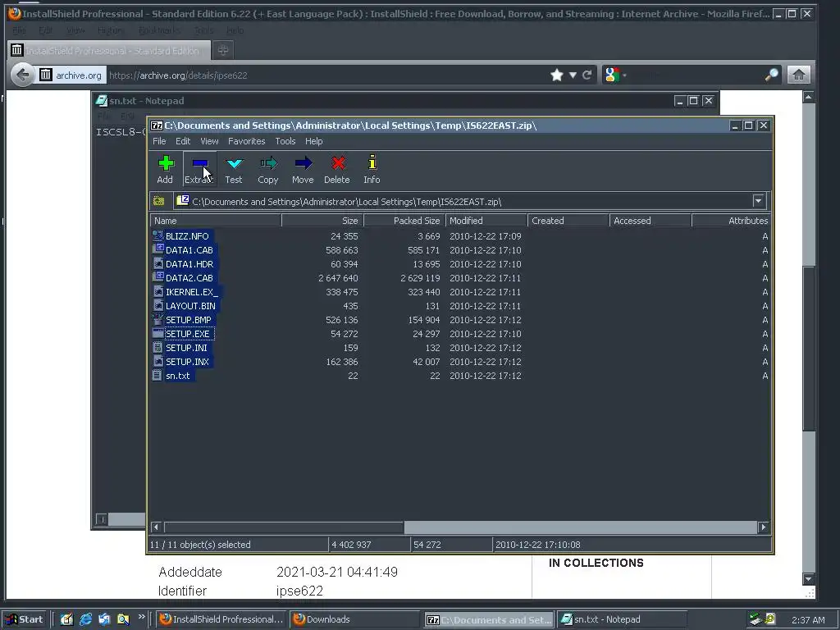Select the InstallShield Professional Firefox tab

point(108,50)
